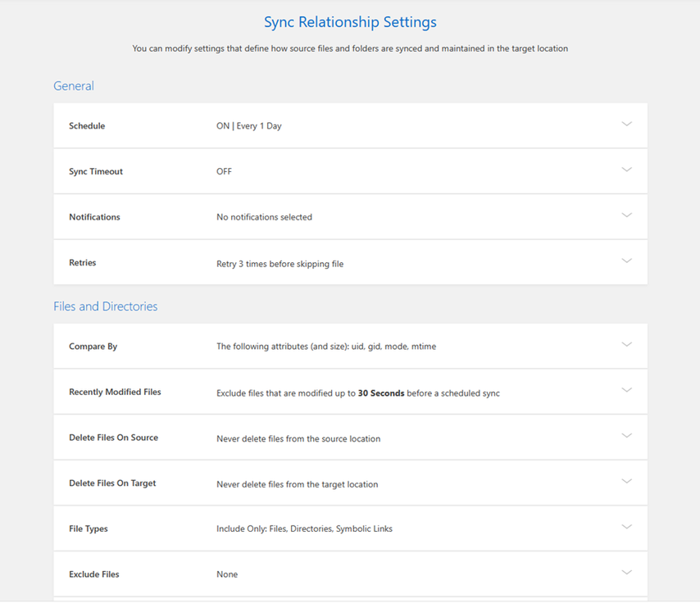Screen dimensions: 700x603
Task: Click 'Retry 3 times before skipping file'
Action: [280, 264]
